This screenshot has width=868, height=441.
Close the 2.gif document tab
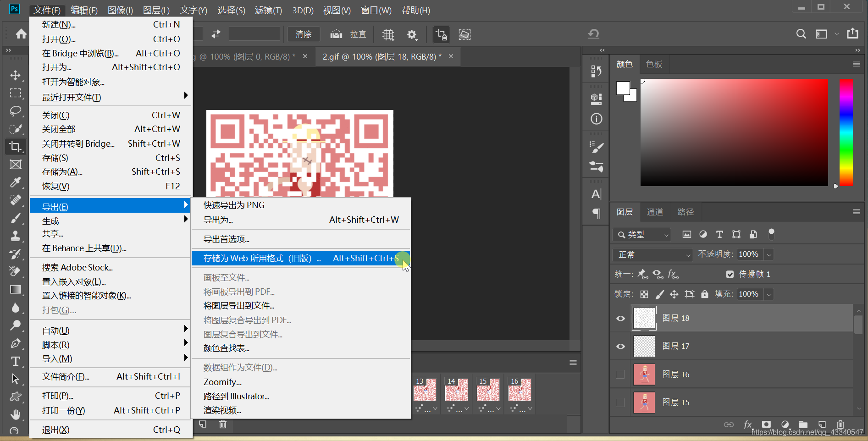coord(451,56)
